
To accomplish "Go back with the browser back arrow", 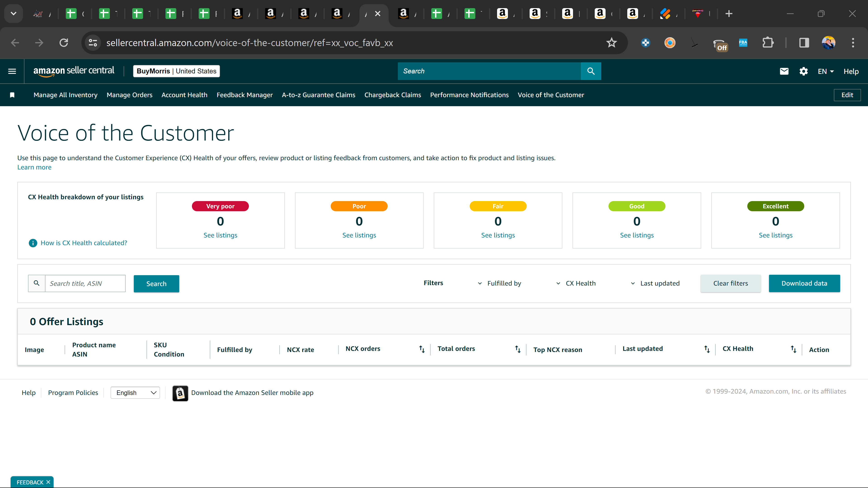I will [15, 43].
